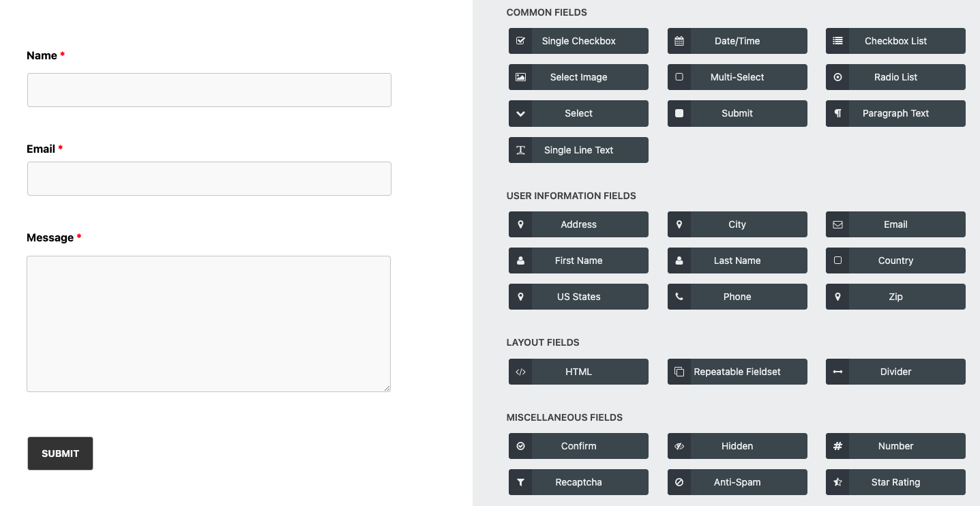Image resolution: width=980 pixels, height=506 pixels.
Task: Add the Multi-Select field
Action: (x=737, y=77)
